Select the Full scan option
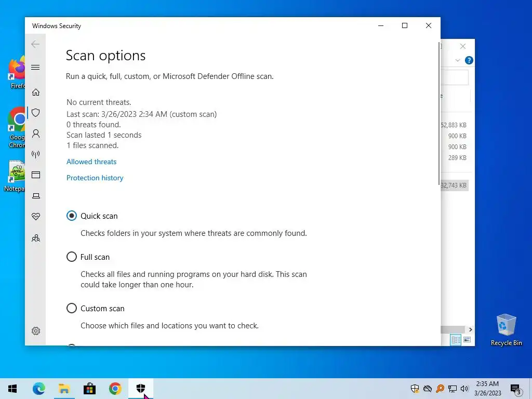 [x=72, y=257]
